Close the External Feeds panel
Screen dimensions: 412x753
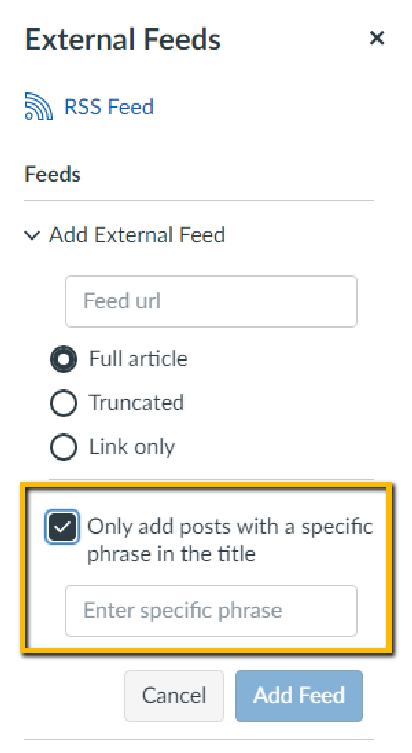click(x=377, y=37)
